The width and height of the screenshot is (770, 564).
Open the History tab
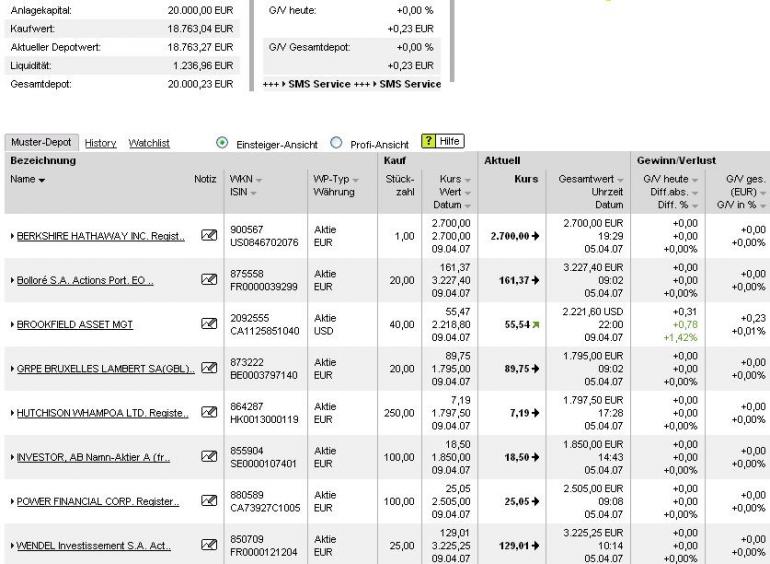click(100, 143)
